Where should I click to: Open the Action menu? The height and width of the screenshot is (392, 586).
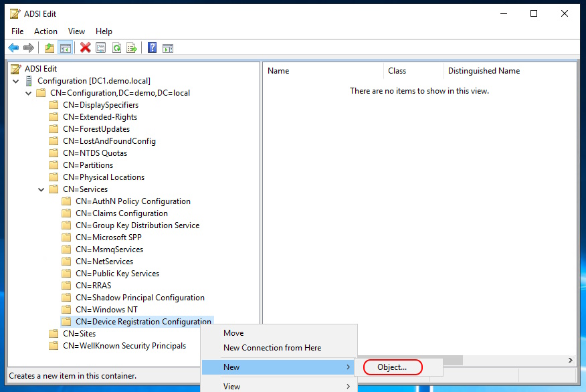(x=45, y=31)
